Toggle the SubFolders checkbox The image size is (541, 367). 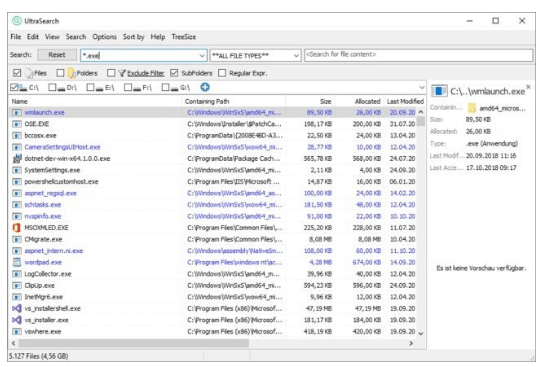point(174,73)
